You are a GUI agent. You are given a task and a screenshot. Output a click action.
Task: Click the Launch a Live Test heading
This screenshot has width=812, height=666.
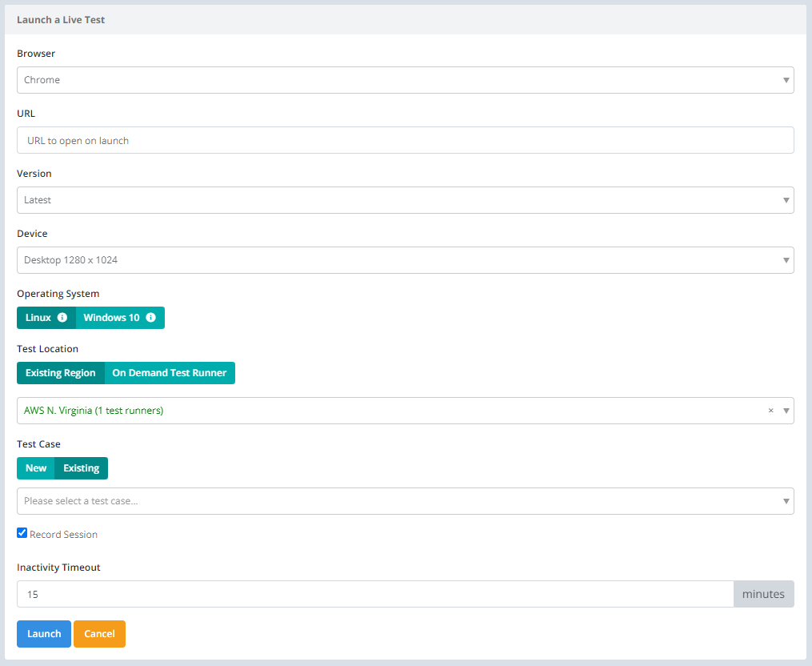pyautogui.click(x=61, y=20)
